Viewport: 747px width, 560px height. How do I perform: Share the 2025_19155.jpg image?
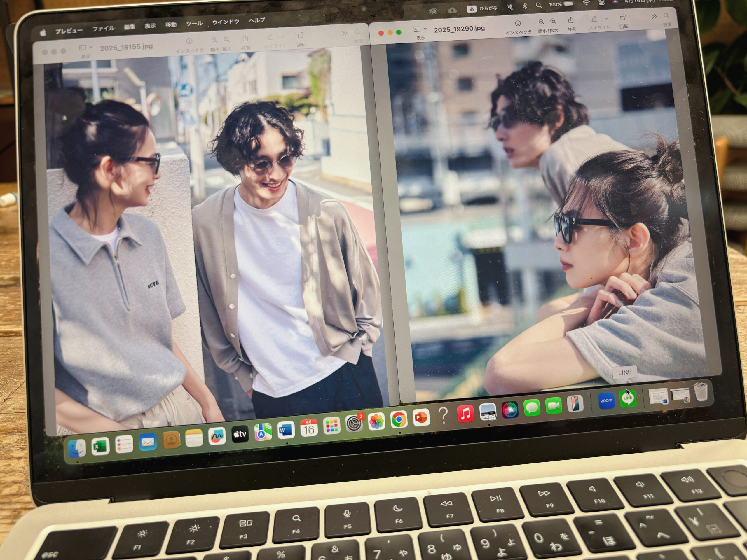pos(245,38)
